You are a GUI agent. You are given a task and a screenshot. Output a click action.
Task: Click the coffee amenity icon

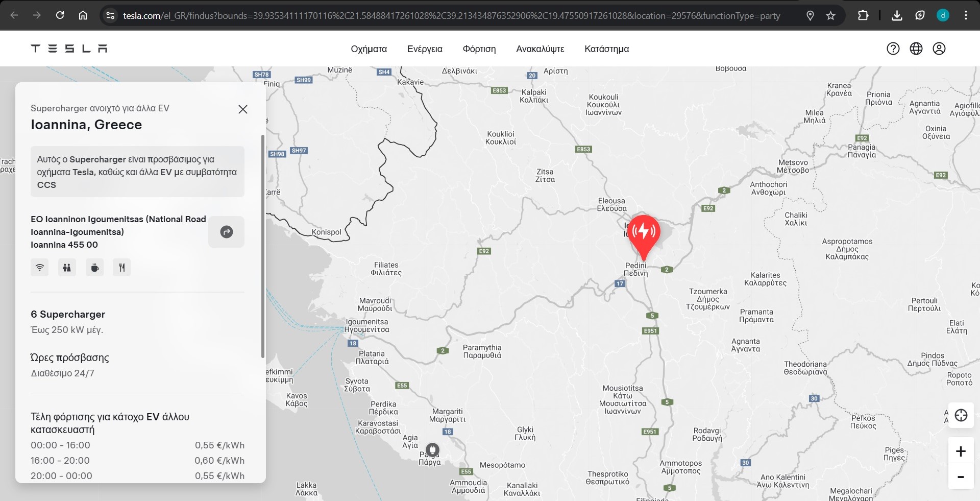pyautogui.click(x=94, y=268)
